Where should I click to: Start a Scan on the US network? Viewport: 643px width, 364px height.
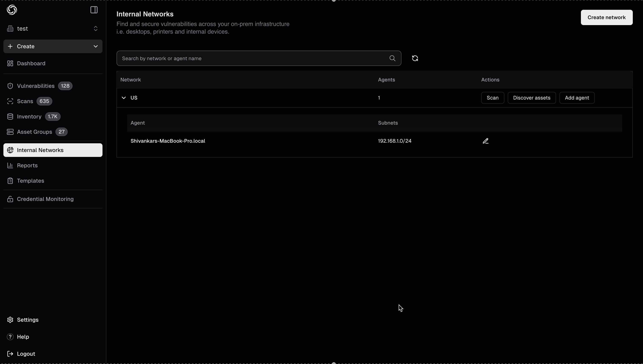[x=492, y=98]
